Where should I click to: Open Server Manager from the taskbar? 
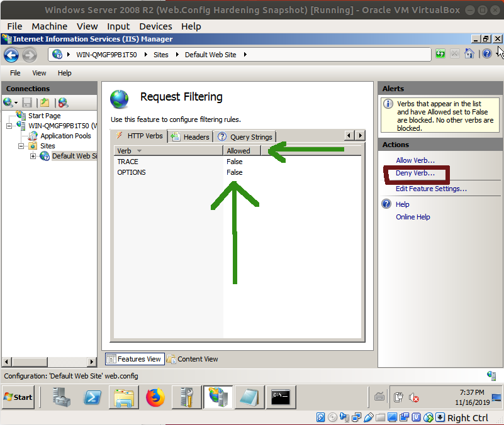click(62, 397)
